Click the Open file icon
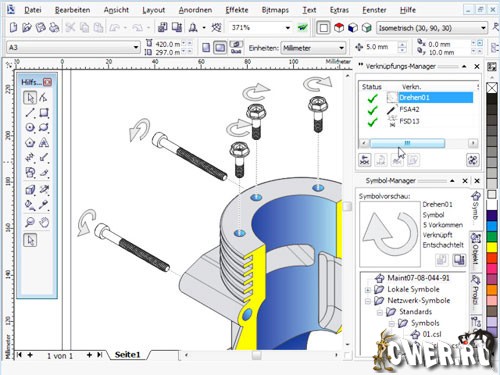This screenshot has width=500, height=375. click(x=27, y=28)
